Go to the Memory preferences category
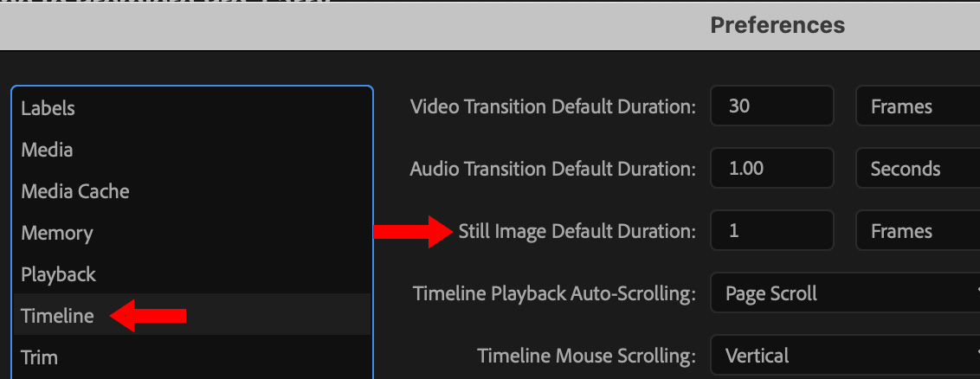980x379 pixels. click(x=57, y=233)
